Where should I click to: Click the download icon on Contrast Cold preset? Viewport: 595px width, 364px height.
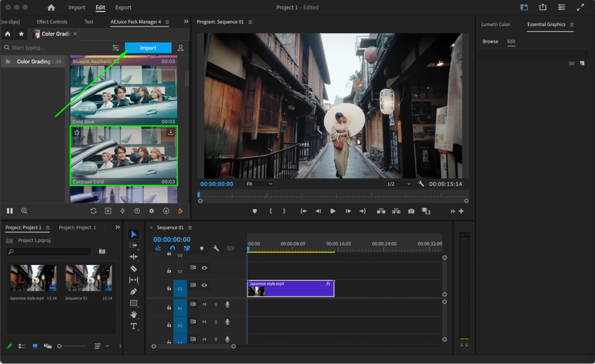[x=171, y=132]
